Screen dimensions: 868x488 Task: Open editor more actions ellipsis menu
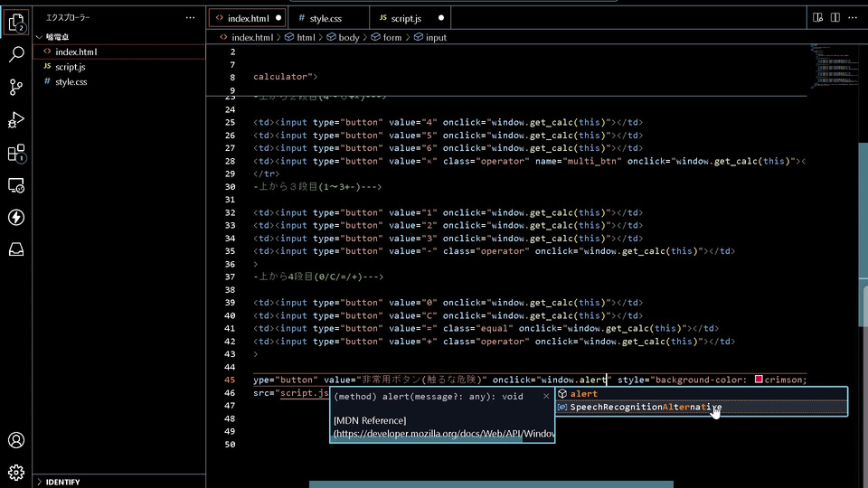tap(852, 17)
